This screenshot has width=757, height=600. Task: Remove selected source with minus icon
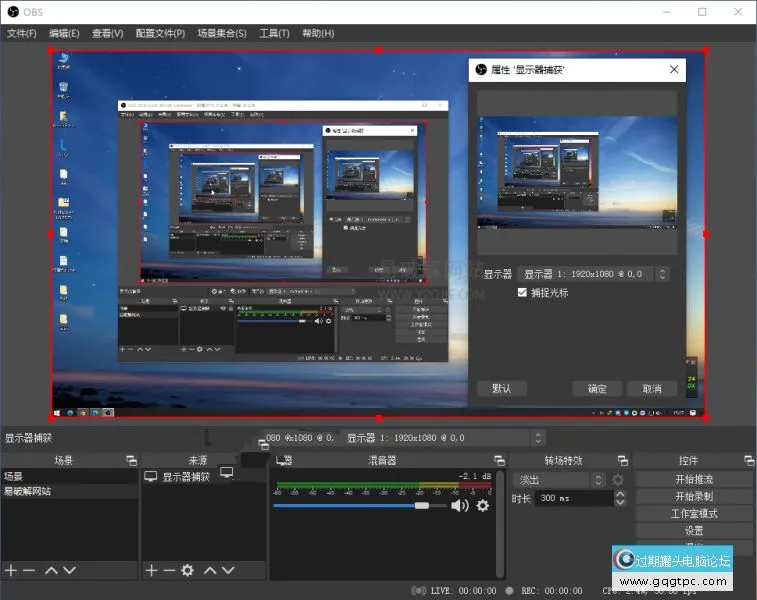(x=169, y=570)
